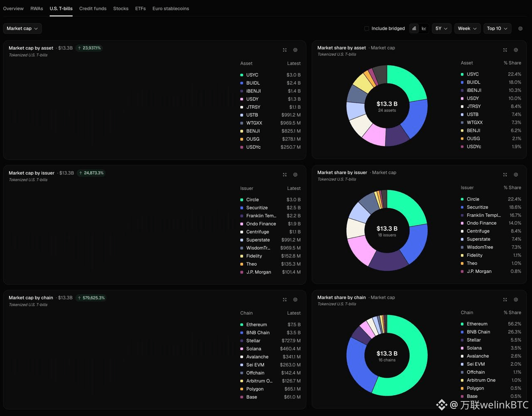Toggle Securitize in Market cap by issuer legend
Screen dimensions: 532x416
271,208
